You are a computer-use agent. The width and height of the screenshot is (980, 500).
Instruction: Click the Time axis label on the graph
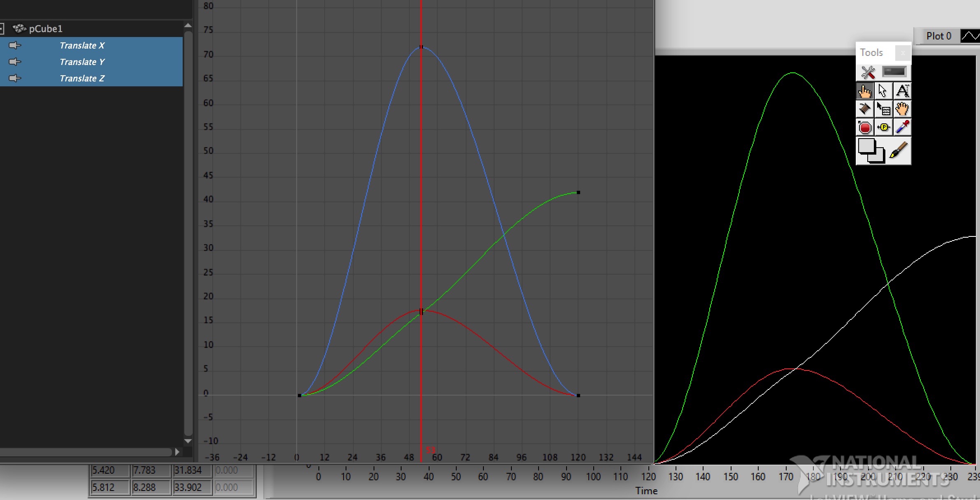tap(646, 491)
